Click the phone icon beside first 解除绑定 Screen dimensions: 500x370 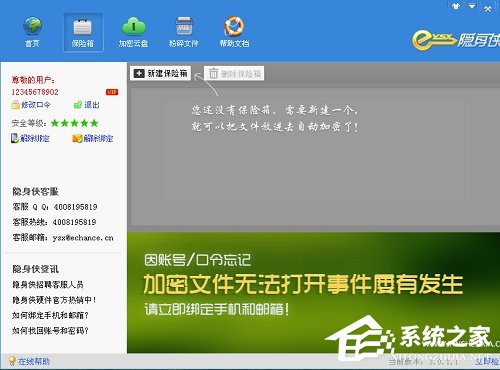click(x=15, y=138)
